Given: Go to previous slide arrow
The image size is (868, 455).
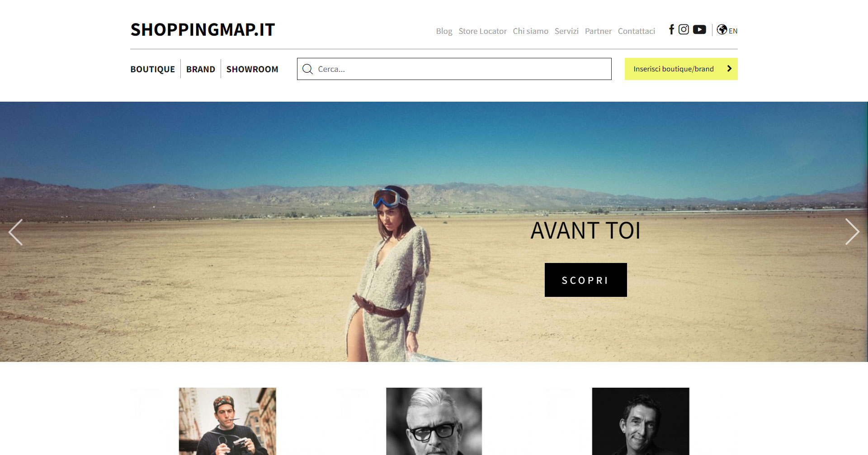Looking at the screenshot, I should click(x=16, y=232).
